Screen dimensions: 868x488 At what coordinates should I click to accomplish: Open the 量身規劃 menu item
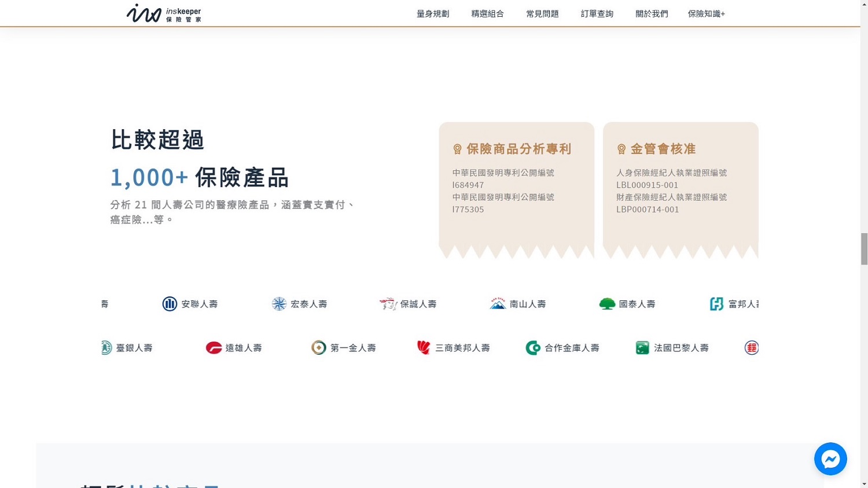(x=433, y=14)
